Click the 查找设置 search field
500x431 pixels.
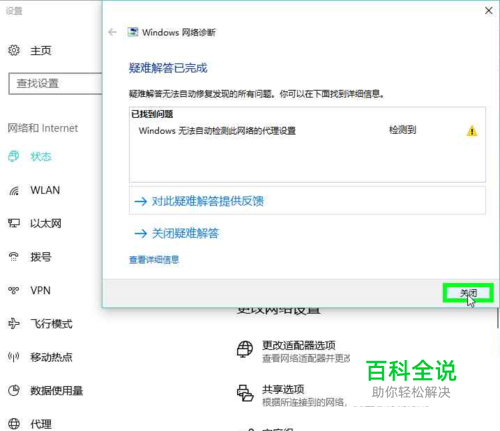pyautogui.click(x=55, y=83)
